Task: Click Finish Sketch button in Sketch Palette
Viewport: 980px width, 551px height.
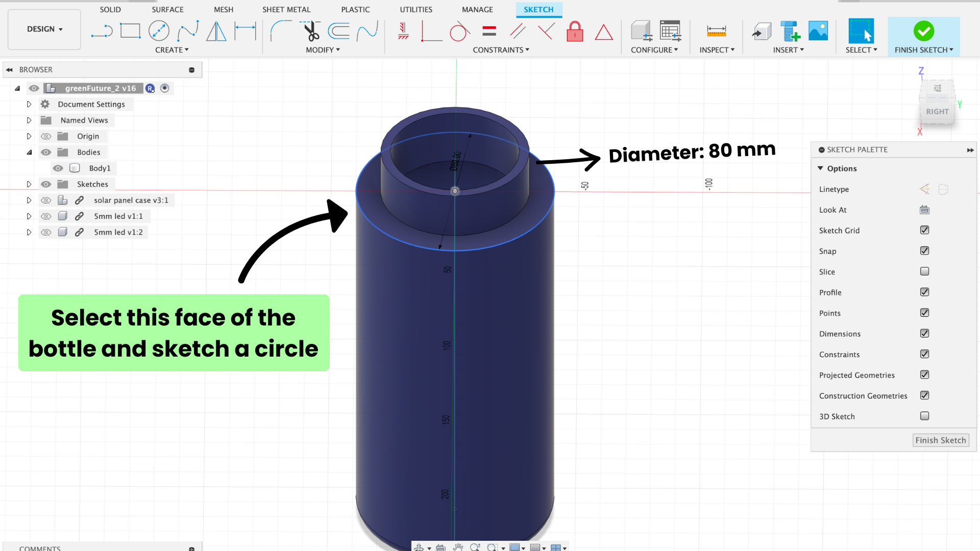Action: [940, 440]
